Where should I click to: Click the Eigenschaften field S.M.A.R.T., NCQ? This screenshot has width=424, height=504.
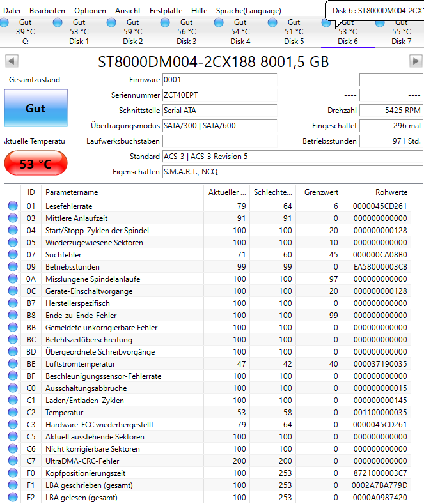[x=292, y=172]
